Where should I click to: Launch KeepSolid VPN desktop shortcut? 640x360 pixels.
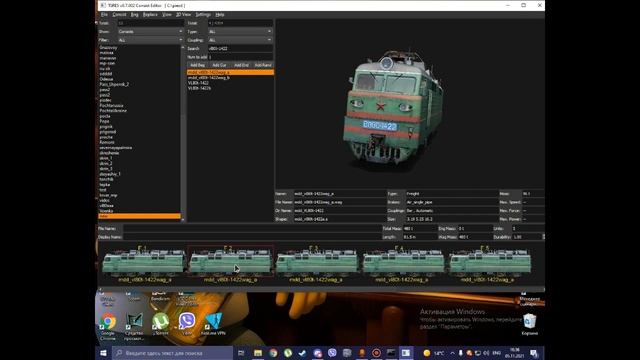pyautogui.click(x=213, y=324)
